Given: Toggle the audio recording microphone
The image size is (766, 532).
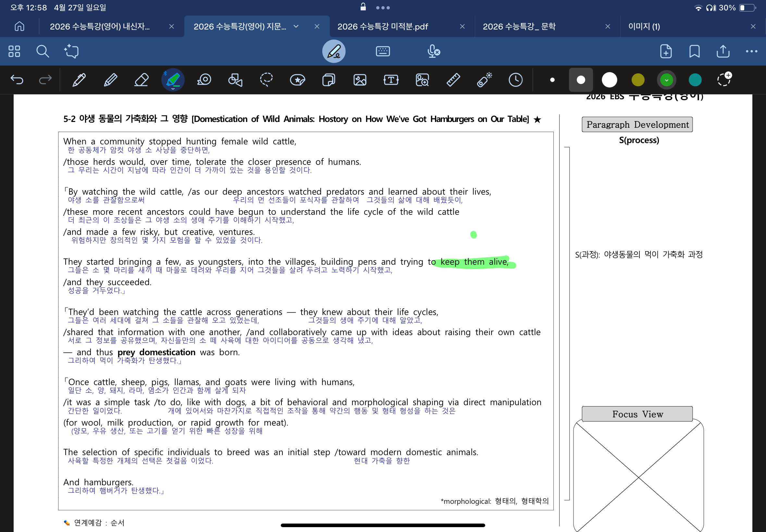Looking at the screenshot, I should click(434, 51).
